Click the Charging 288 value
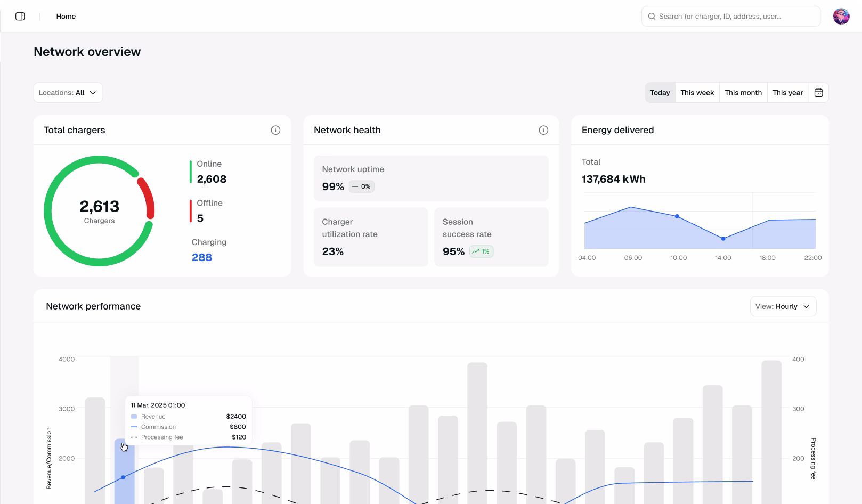This screenshot has width=862, height=504. [202, 257]
